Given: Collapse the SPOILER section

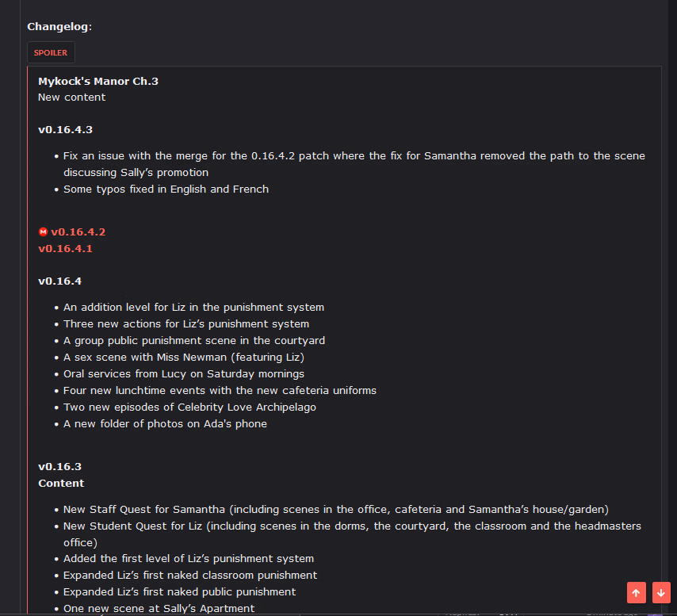Looking at the screenshot, I should pos(51,53).
